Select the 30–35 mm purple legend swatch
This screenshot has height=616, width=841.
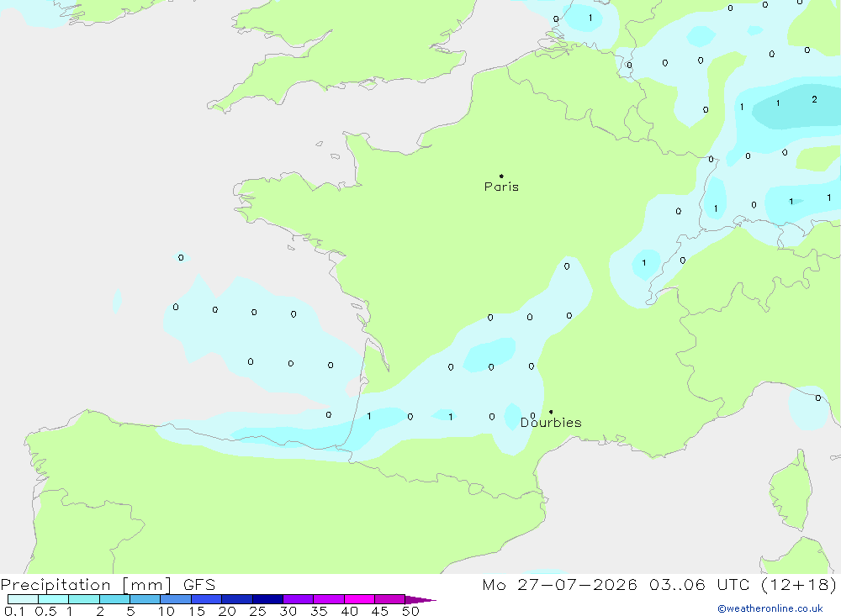(298, 599)
